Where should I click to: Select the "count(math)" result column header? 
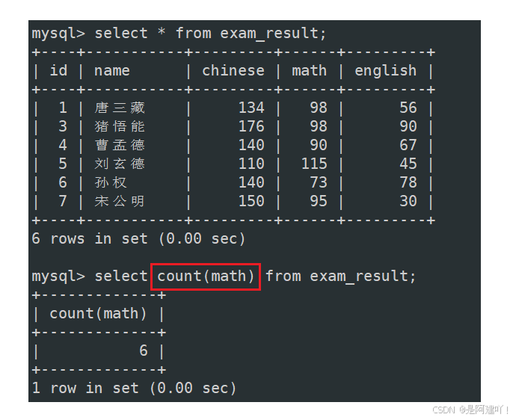coord(98,313)
